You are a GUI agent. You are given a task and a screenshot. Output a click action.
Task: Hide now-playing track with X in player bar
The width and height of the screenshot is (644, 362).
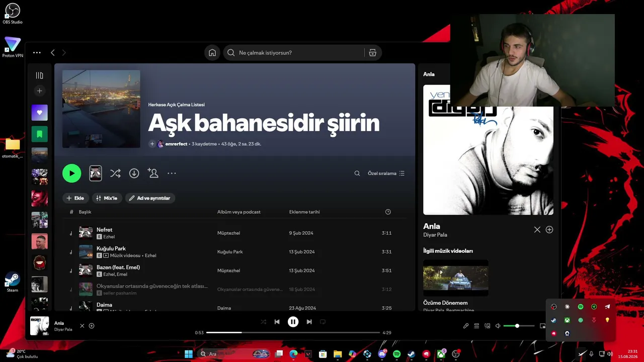pos(82,326)
